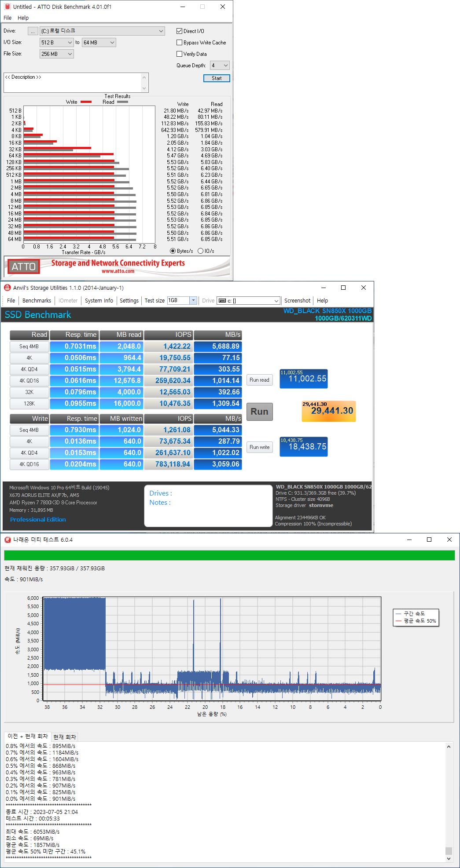Open the drive browse button in ATTO

click(x=33, y=31)
